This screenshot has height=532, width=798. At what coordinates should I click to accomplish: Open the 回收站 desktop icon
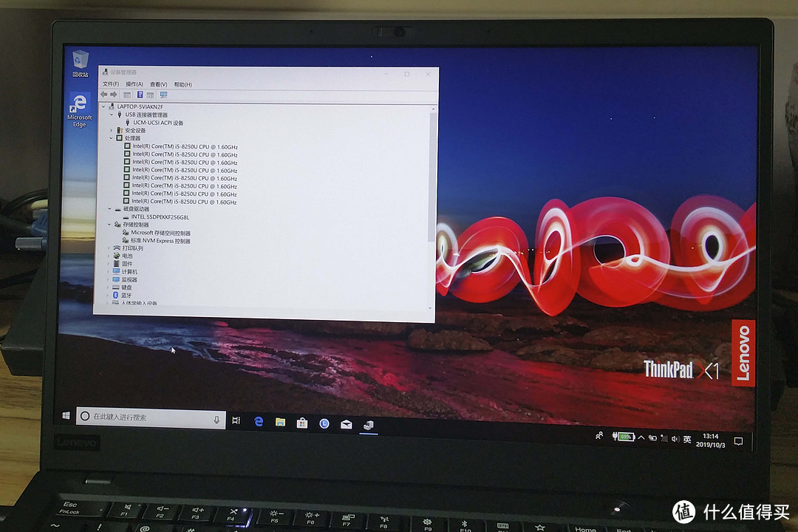coord(81,64)
